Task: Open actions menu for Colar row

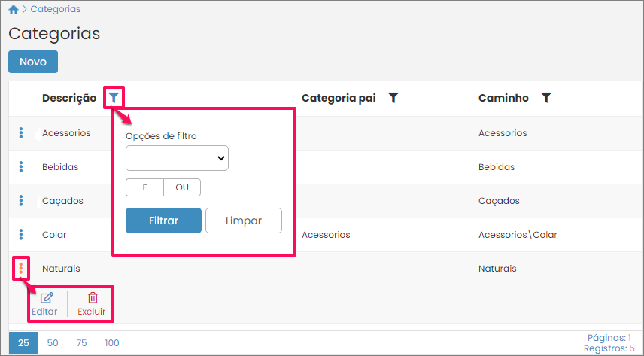Action: tap(21, 235)
